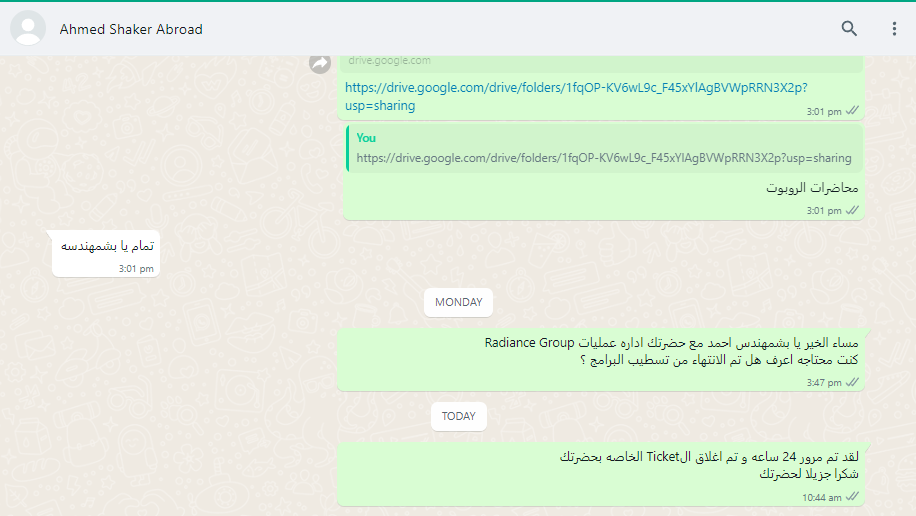The width and height of the screenshot is (916, 516).
Task: Select the 'محاضرات الروبوت' message text
Action: pos(812,188)
